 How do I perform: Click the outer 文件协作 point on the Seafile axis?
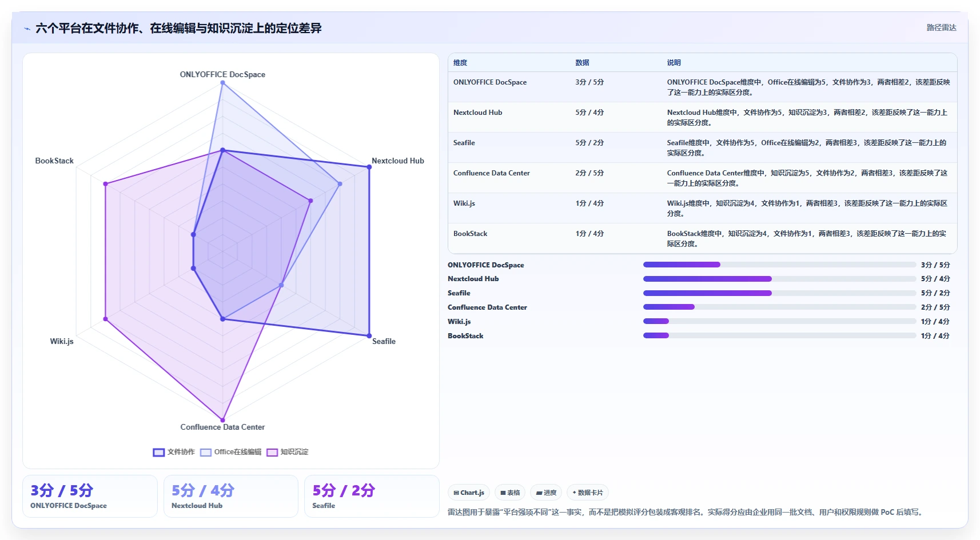(369, 335)
